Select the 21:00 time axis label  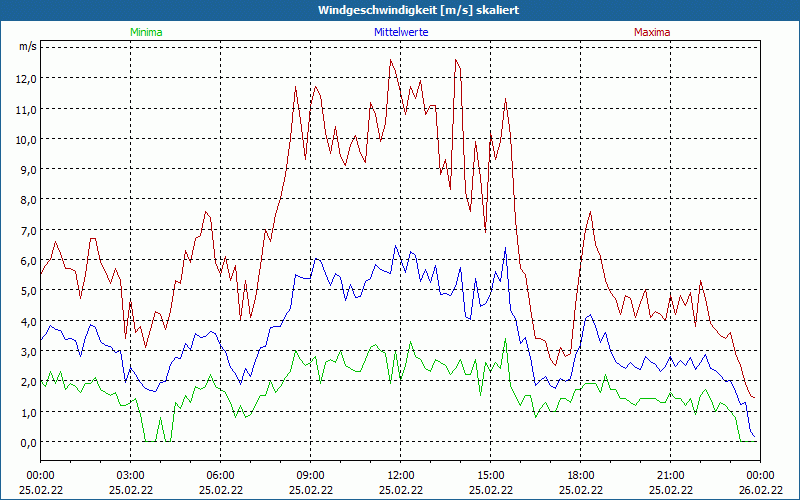click(x=671, y=475)
